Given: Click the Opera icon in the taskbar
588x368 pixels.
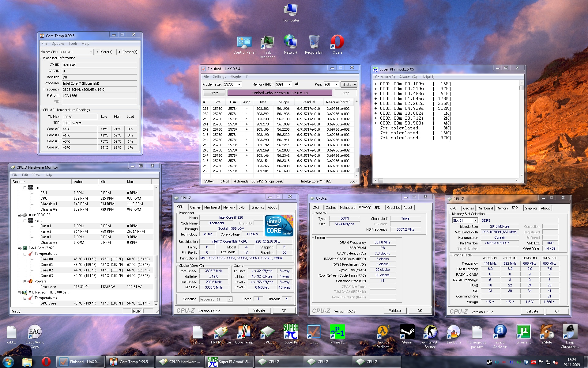Looking at the screenshot, I should 46,362.
